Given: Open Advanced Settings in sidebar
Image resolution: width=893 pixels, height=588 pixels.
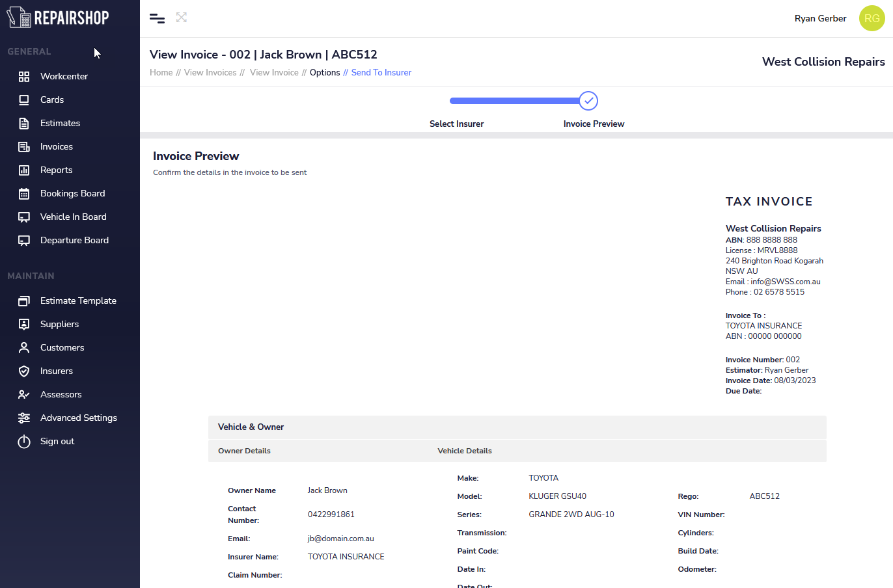Looking at the screenshot, I should [x=78, y=418].
